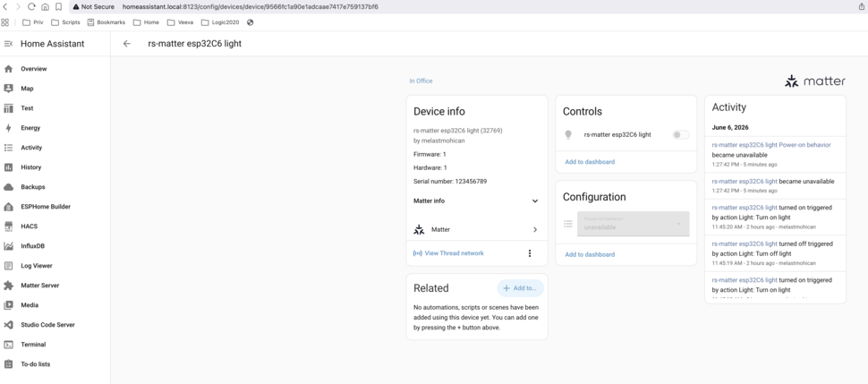Open the Veeva bookmarks folder

[180, 22]
